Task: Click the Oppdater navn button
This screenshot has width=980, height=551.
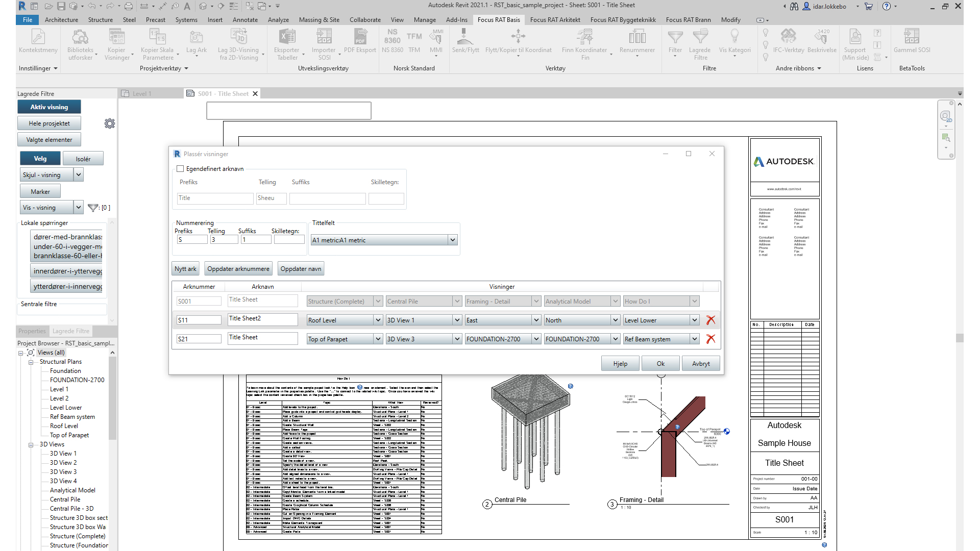Action: (x=301, y=269)
